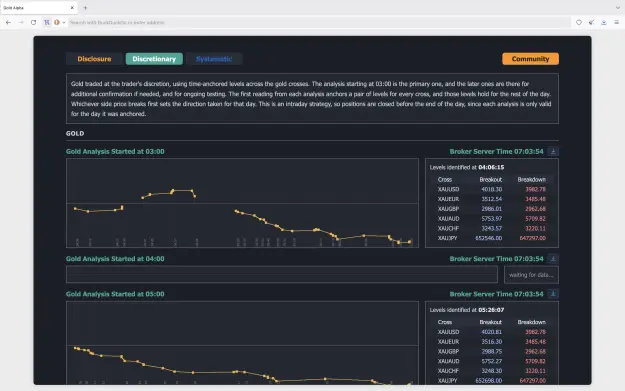Switch to the Systematic tab

pyautogui.click(x=214, y=59)
